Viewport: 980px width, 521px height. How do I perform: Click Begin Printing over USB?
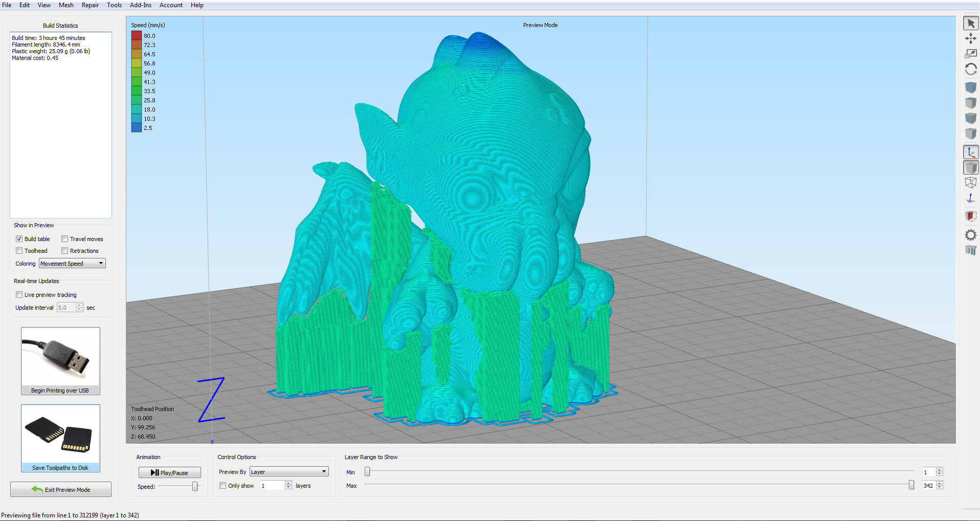[60, 361]
